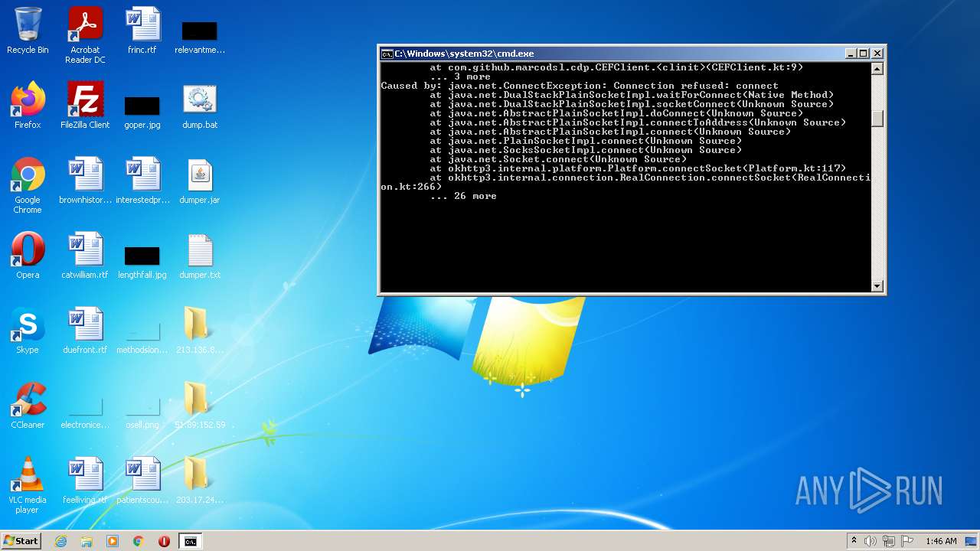Select the dumper.jar Java file
The image size is (980, 551).
pos(200,181)
